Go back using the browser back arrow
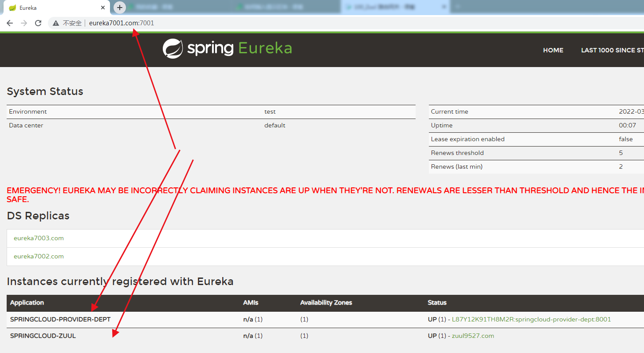The image size is (644, 353). click(10, 23)
